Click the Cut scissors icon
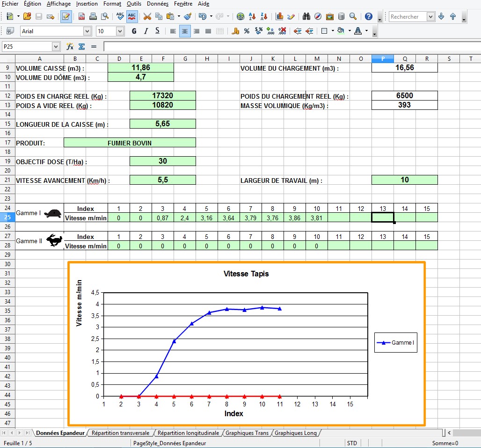Viewport: 481px width, 448px height. (147, 16)
